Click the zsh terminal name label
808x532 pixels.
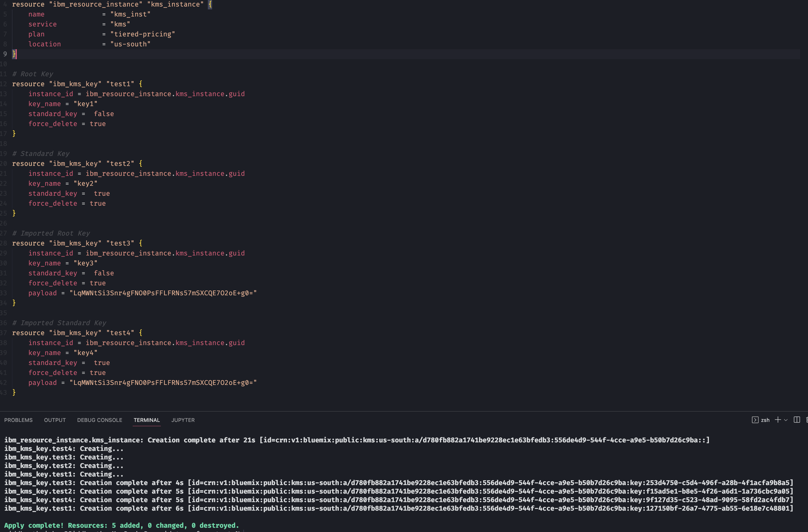(x=765, y=420)
